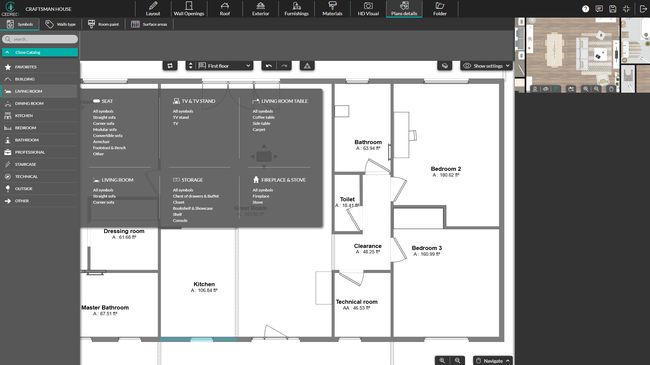Click the 3D layers cube icon
The height and width of the screenshot is (365, 650).
(x=445, y=66)
